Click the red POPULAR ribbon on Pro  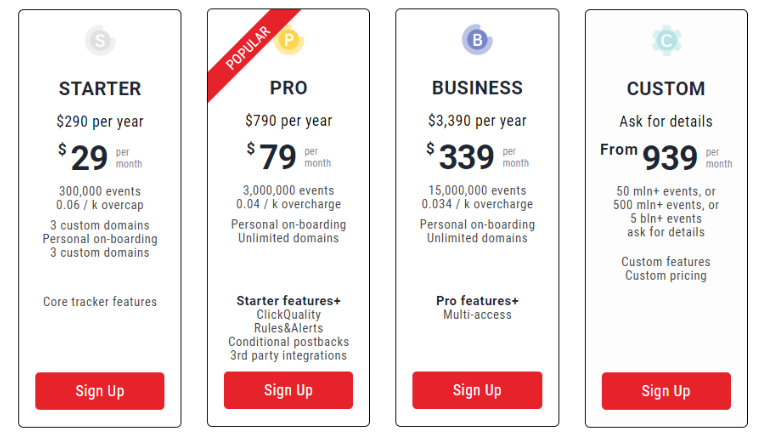250,51
